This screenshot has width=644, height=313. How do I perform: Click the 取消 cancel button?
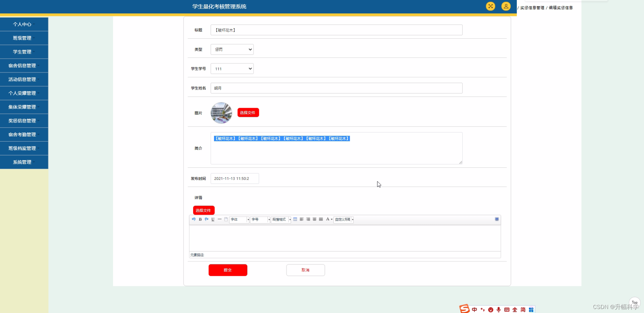tap(305, 270)
